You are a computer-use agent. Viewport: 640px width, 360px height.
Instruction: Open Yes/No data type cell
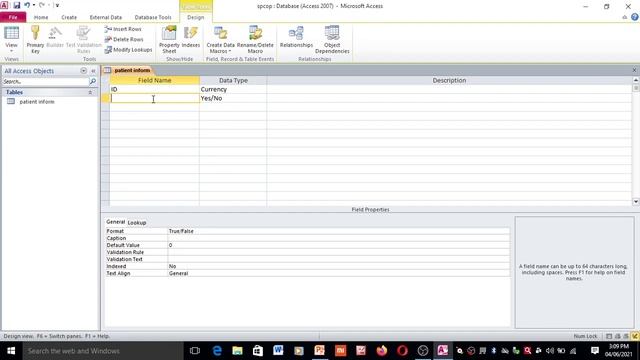click(x=233, y=98)
